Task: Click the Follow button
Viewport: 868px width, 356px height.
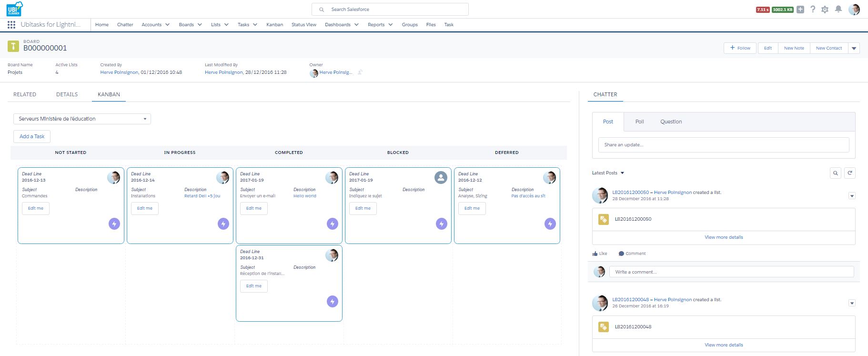Action: [740, 48]
